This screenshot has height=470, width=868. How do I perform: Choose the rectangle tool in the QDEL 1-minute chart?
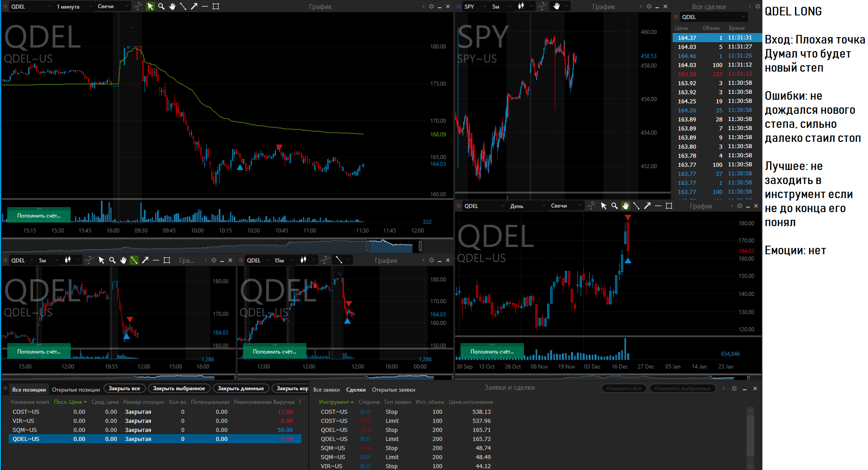216,6
